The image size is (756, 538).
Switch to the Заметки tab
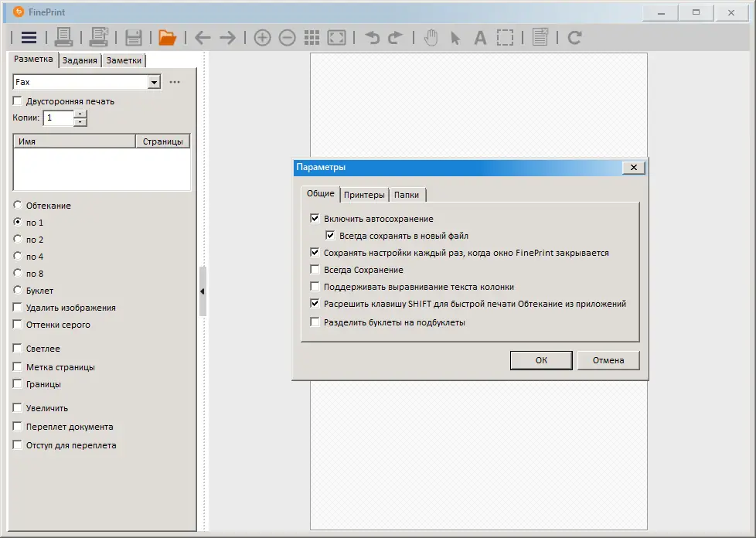124,60
